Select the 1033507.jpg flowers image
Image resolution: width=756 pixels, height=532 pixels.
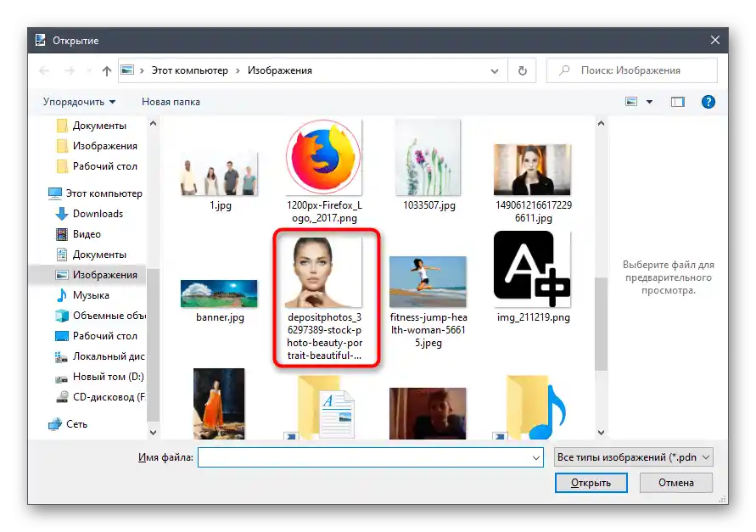[x=428, y=165]
